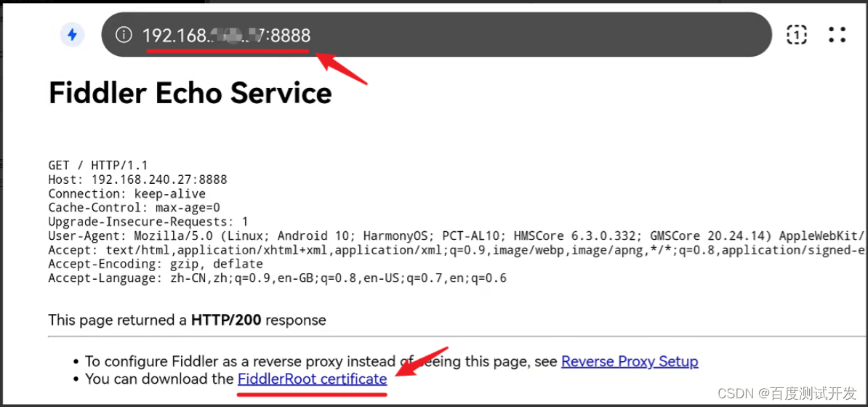The image size is (868, 407).
Task: Click the 'Upgrade-Insecure-Requests: 1' line
Action: click(148, 222)
